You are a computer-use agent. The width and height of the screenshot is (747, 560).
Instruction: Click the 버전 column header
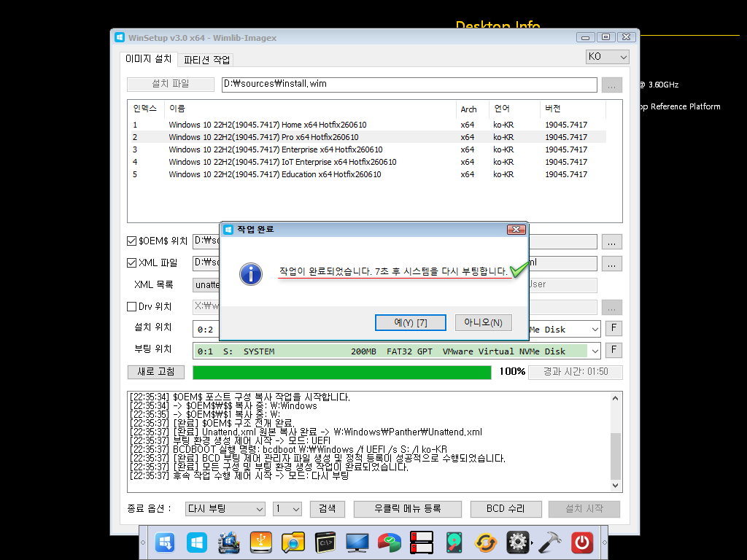pyautogui.click(x=573, y=109)
